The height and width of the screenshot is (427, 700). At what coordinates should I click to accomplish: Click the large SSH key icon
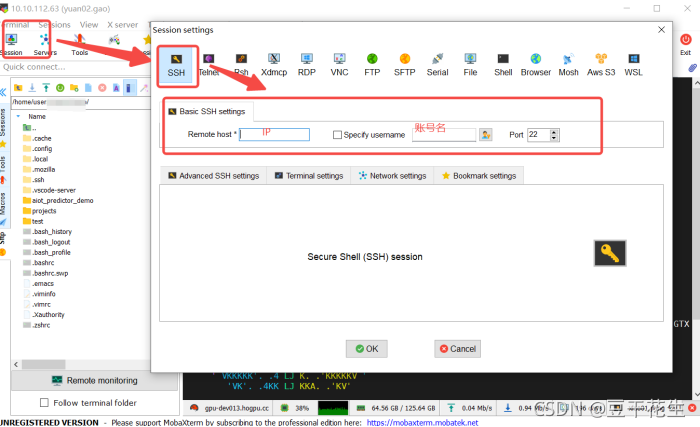click(610, 253)
